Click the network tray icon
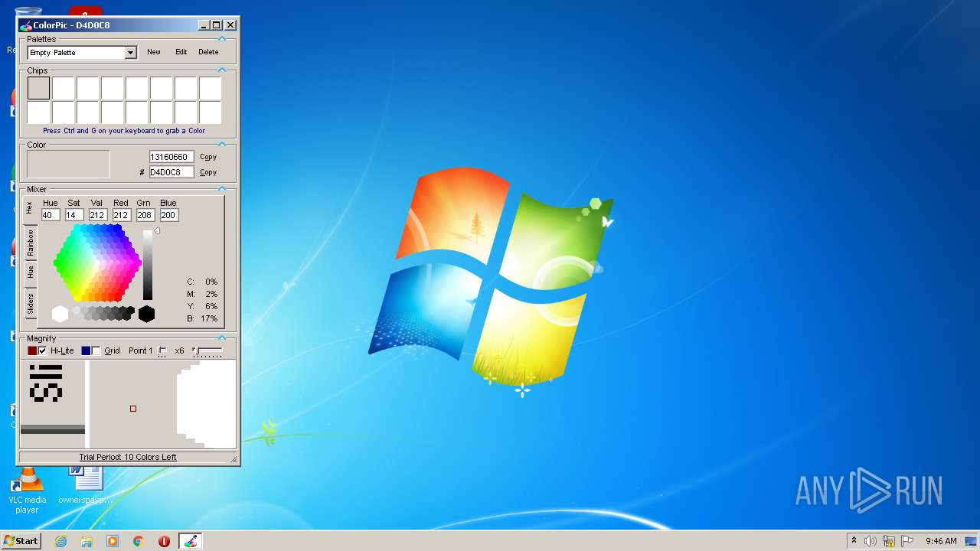 [889, 541]
